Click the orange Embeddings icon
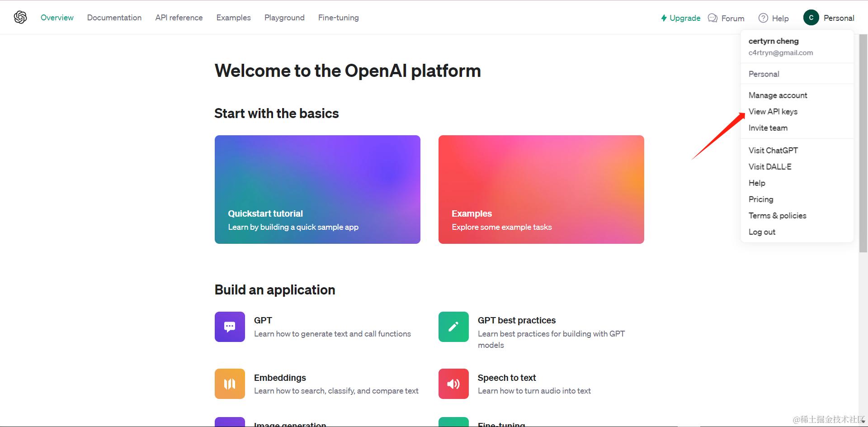 pos(230,384)
